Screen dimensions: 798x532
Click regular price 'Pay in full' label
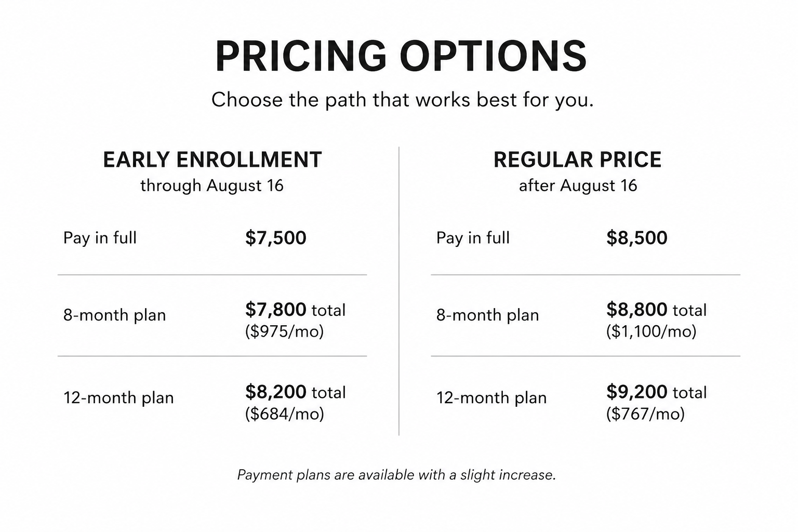click(x=473, y=238)
